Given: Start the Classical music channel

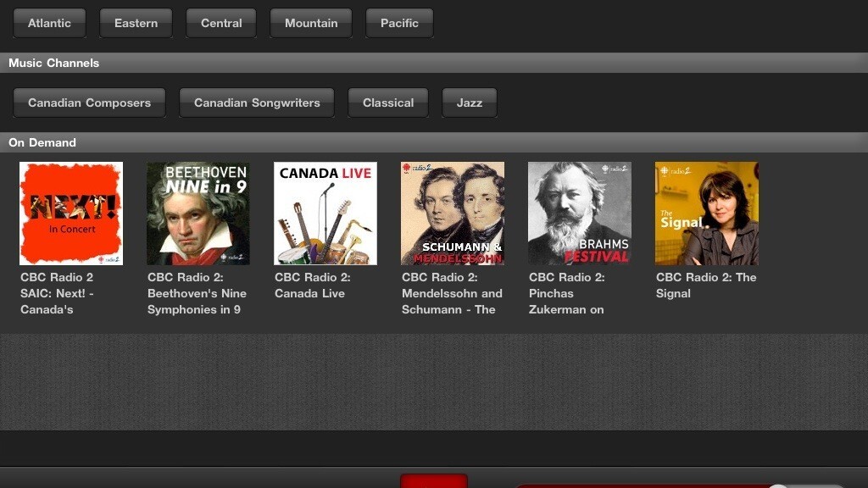Looking at the screenshot, I should (x=388, y=103).
